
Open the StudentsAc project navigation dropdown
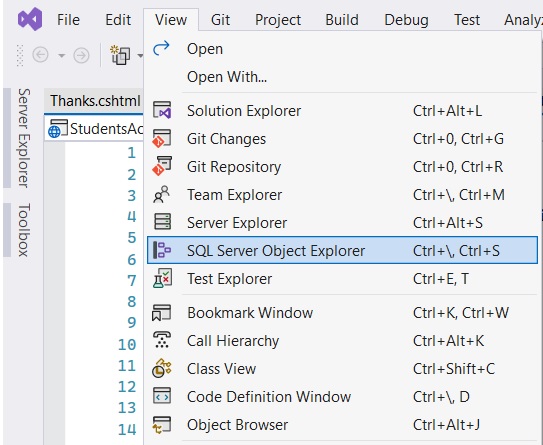point(95,129)
